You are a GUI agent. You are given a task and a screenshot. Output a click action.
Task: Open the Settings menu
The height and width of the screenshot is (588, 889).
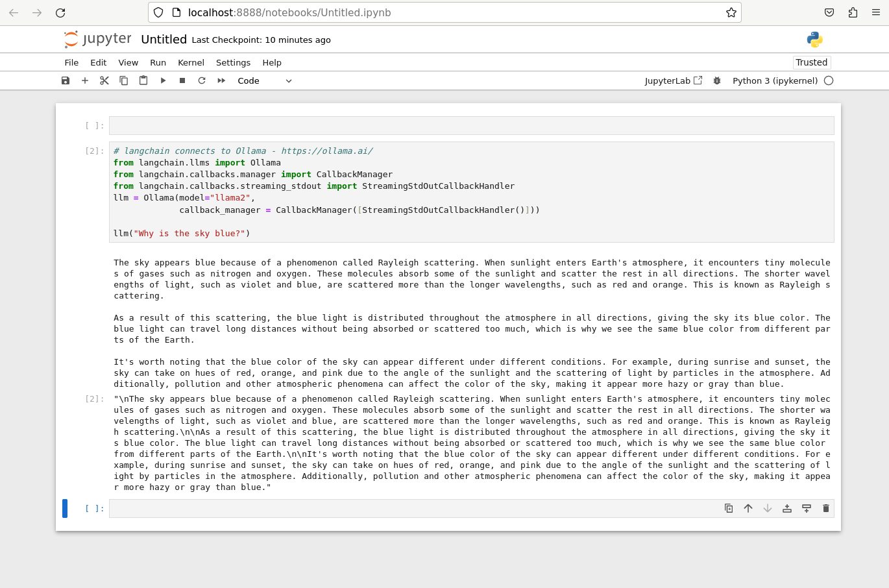click(233, 62)
